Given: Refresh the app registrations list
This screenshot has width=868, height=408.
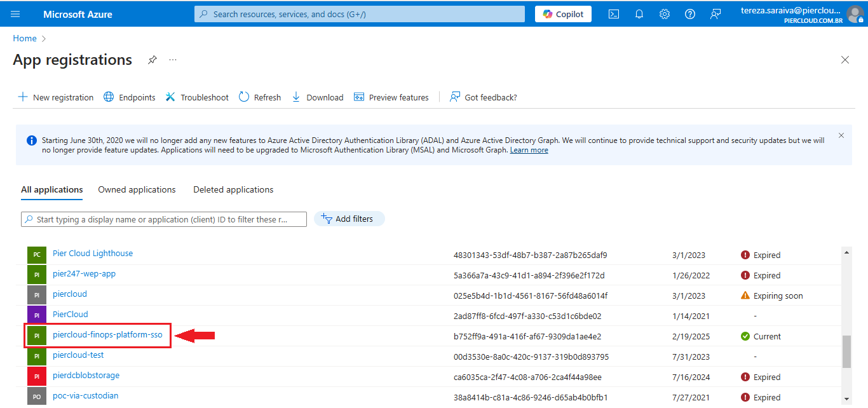Looking at the screenshot, I should click(260, 97).
